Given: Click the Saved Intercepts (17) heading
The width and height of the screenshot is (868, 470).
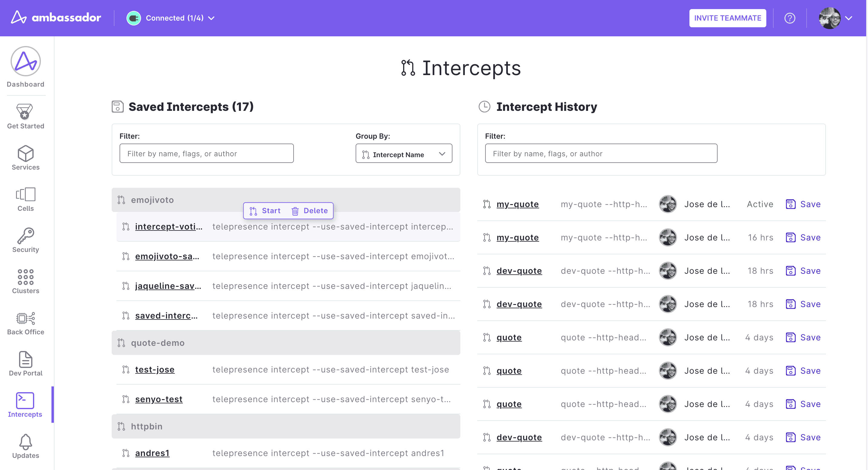Looking at the screenshot, I should [x=191, y=107].
